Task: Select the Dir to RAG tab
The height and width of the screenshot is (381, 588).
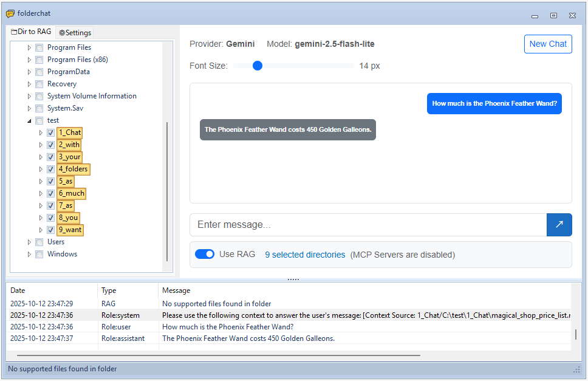Action: 30,31
